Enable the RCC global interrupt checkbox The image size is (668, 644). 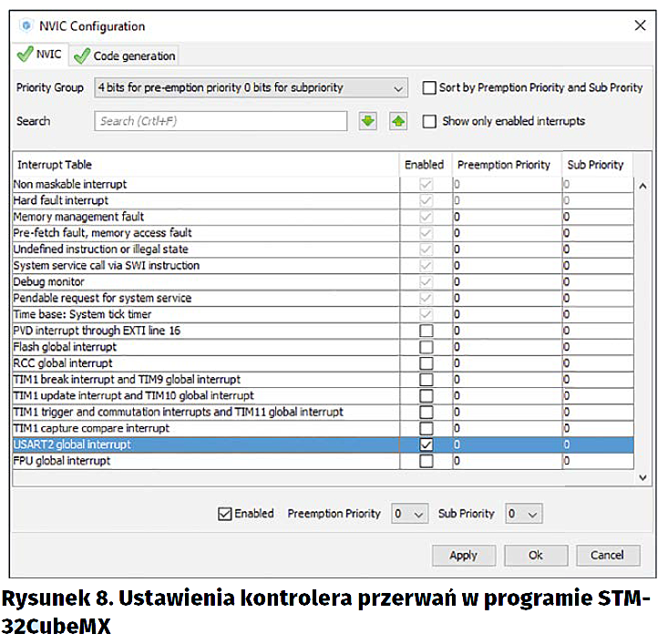click(426, 363)
